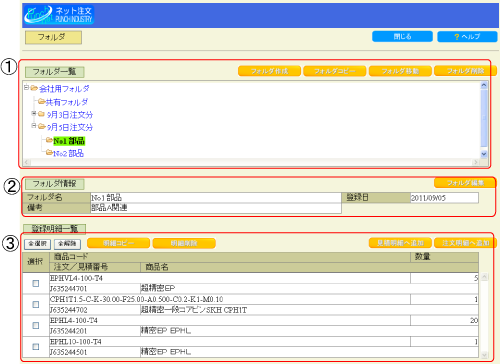
Task: Tick the checkbox for EPHL10-100-T4
Action: coord(36,347)
